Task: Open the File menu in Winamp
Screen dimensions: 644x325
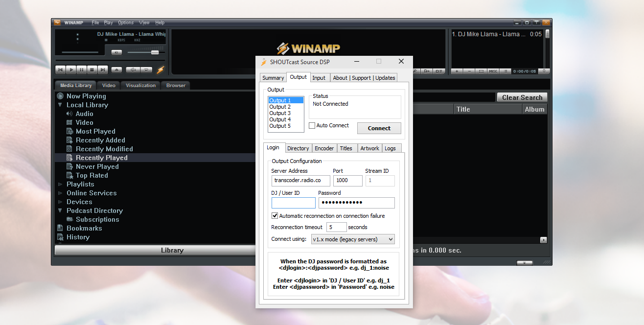Action: pos(95,23)
